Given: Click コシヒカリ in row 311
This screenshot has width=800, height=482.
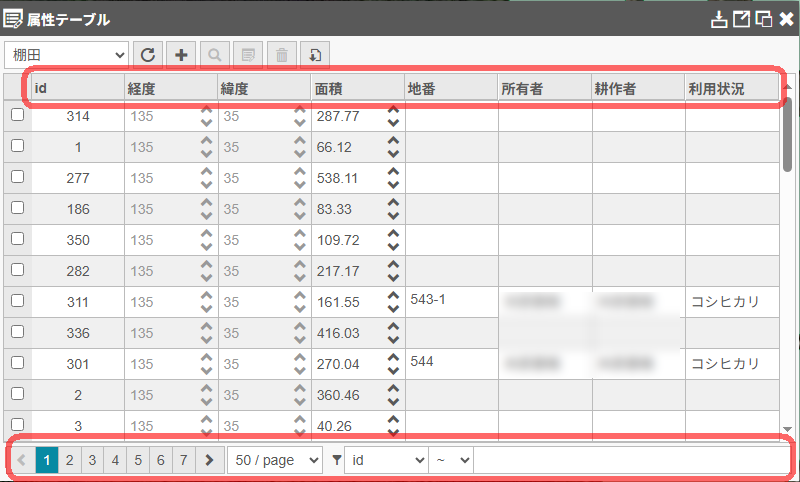Looking at the screenshot, I should click(725, 301).
